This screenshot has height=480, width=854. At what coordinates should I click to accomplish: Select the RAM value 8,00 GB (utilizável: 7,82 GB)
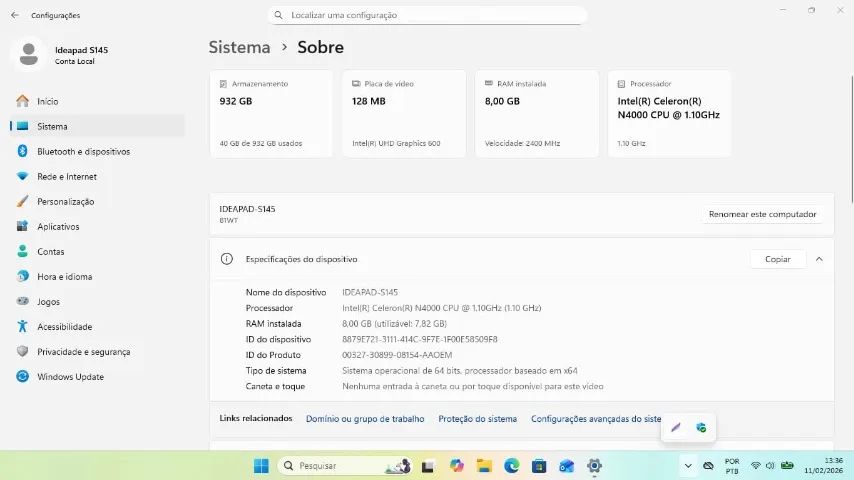coord(394,324)
